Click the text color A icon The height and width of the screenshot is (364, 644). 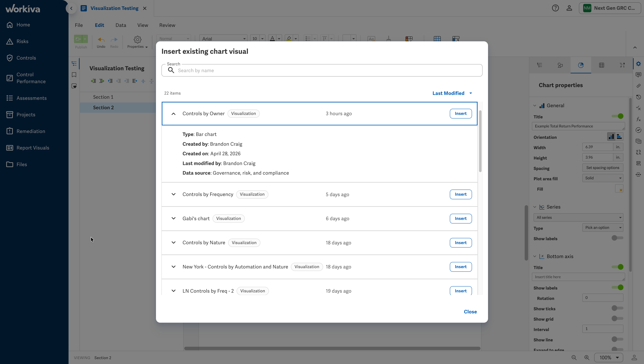pyautogui.click(x=272, y=39)
